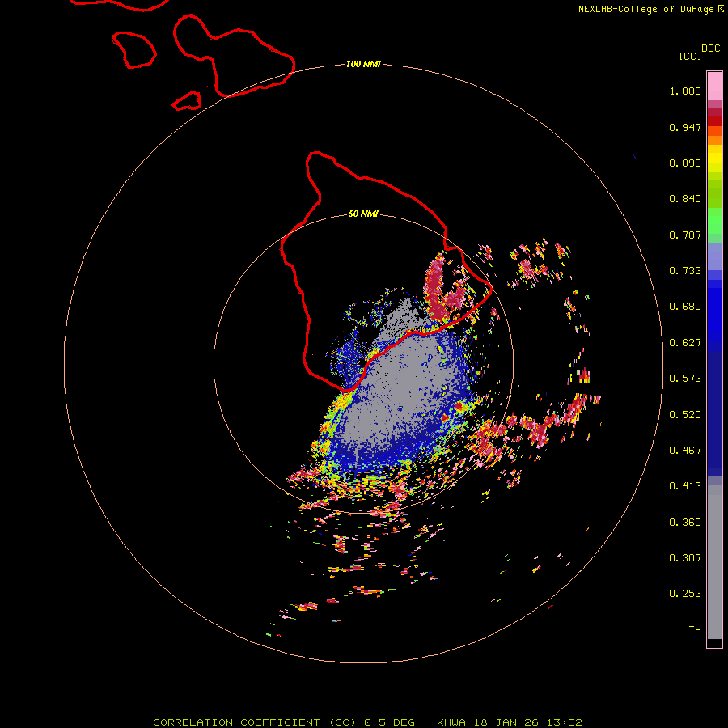
Task: Select the 0.467 scale value
Action: tap(685, 451)
